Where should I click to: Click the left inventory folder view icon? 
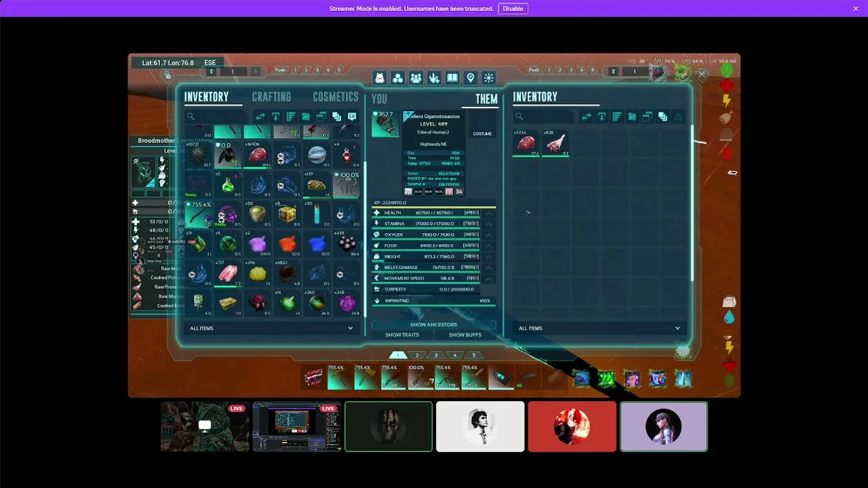pyautogui.click(x=307, y=117)
